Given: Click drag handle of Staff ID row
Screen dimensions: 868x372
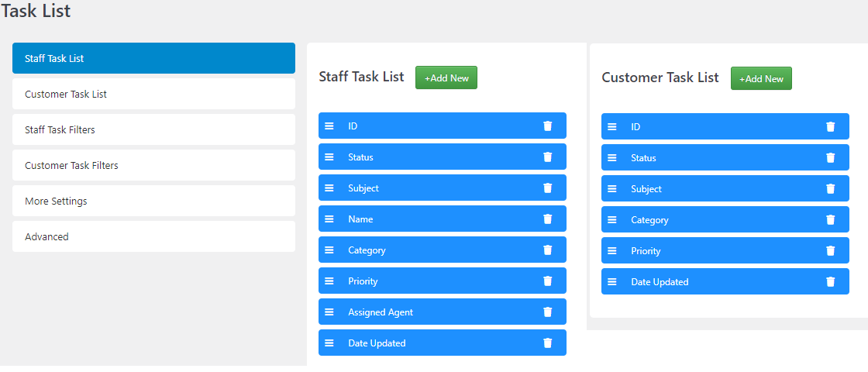Looking at the screenshot, I should point(329,126).
